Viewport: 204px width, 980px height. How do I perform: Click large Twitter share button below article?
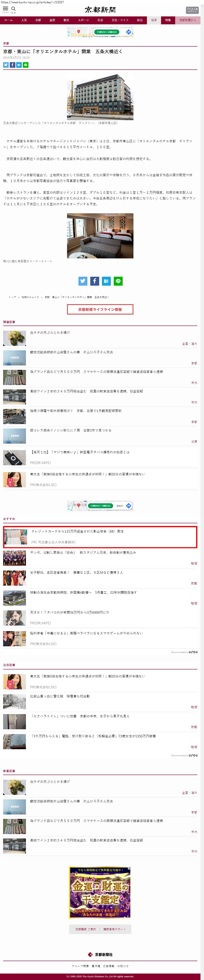click(83, 281)
